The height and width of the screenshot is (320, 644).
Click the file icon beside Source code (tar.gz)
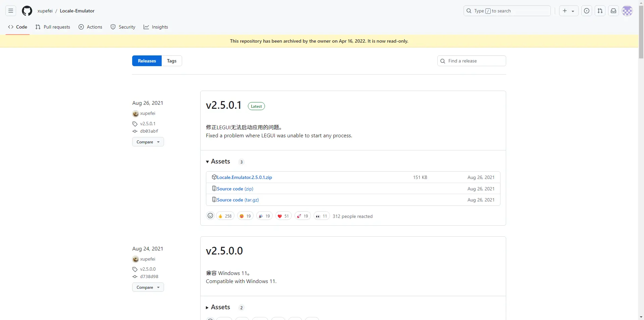pyautogui.click(x=214, y=199)
